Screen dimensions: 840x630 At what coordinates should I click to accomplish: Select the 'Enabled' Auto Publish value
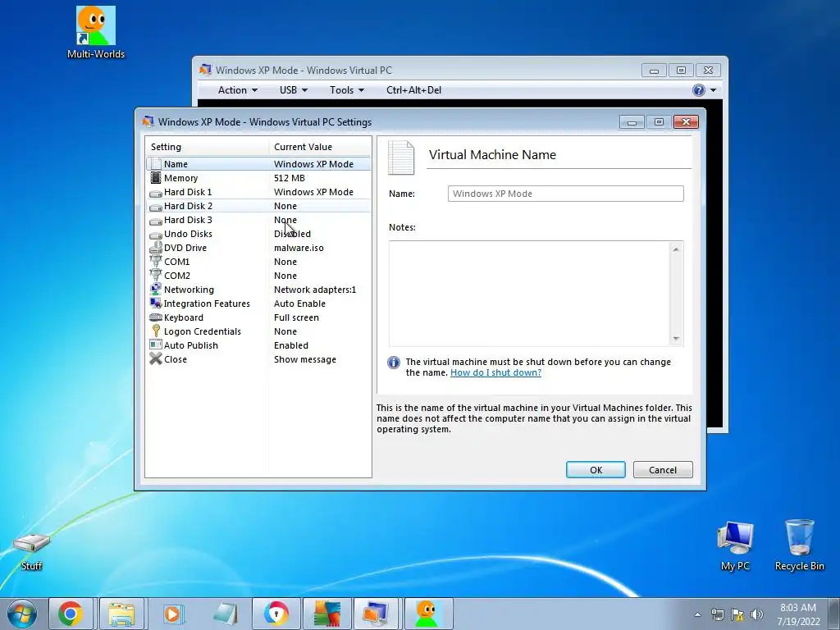[291, 345]
